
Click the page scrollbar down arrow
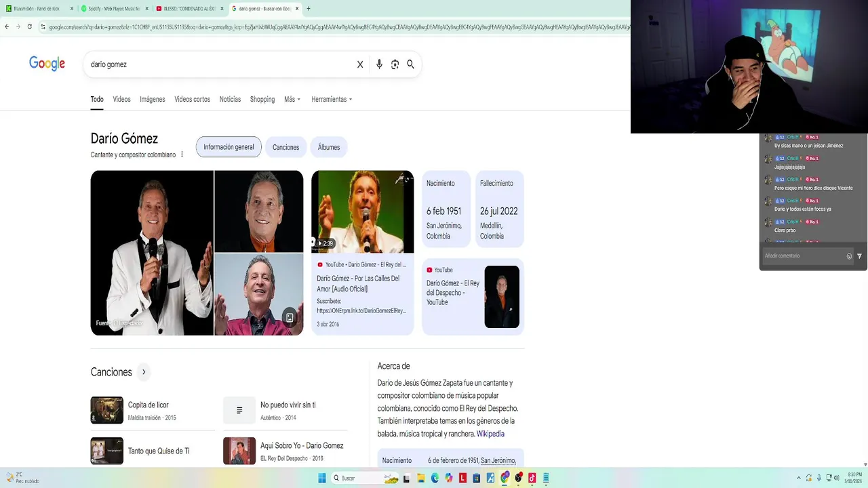coord(865,465)
